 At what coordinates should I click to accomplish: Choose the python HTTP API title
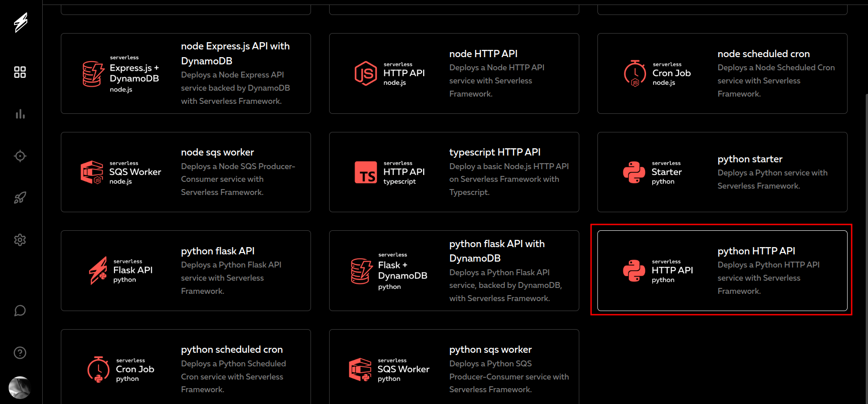[x=756, y=251]
